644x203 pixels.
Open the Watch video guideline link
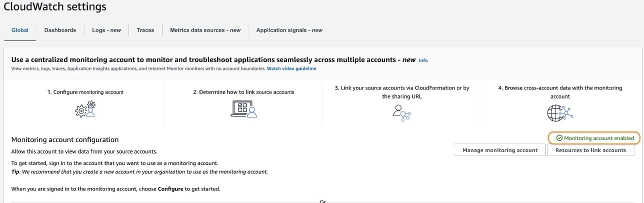(291, 68)
